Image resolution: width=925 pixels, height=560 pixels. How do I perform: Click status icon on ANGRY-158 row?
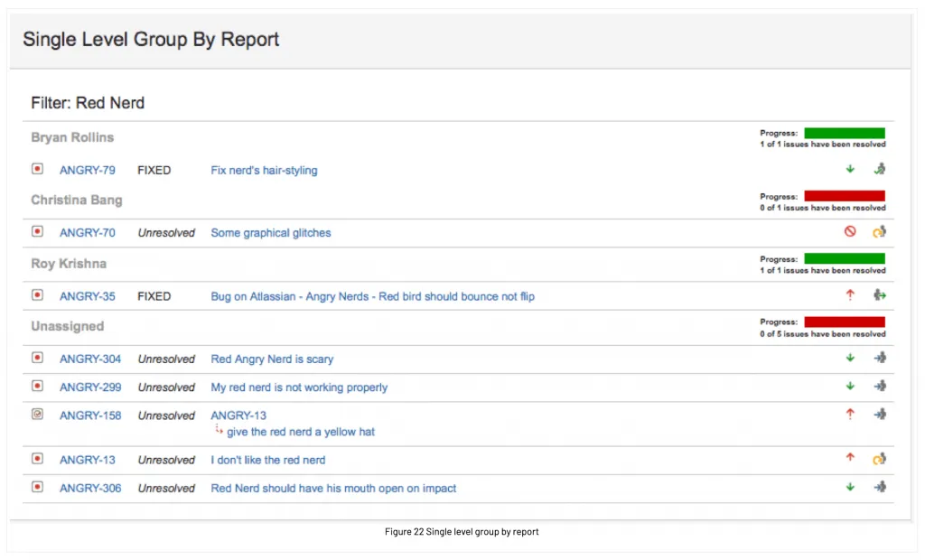(x=880, y=415)
